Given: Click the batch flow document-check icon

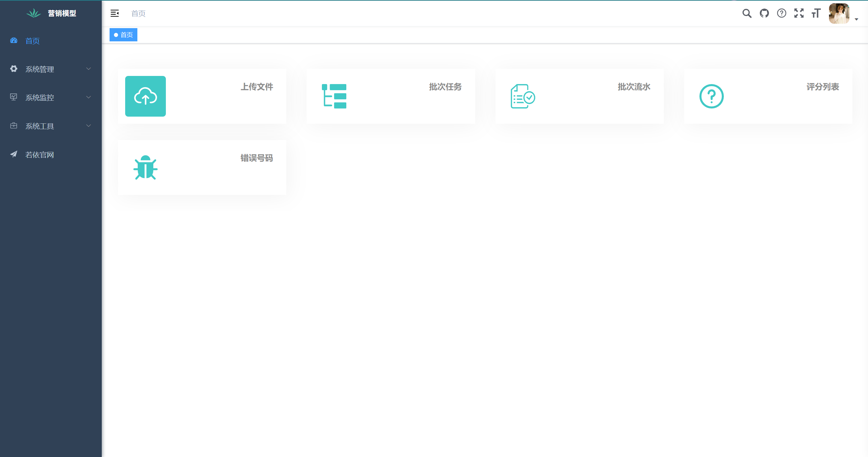Looking at the screenshot, I should [523, 96].
